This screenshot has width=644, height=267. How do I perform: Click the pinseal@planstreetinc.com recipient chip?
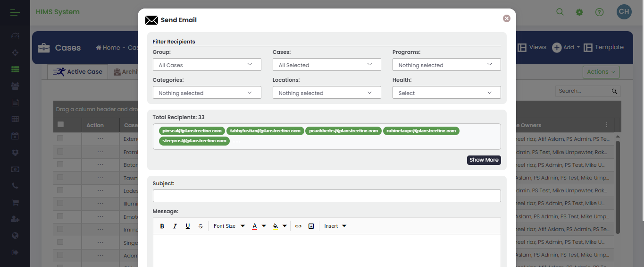tap(192, 131)
